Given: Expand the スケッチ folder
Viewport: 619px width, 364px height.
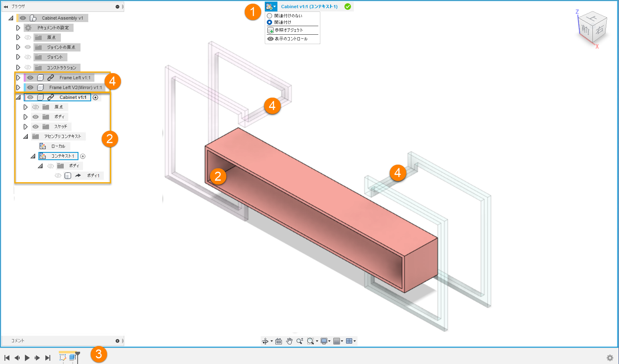Looking at the screenshot, I should tap(25, 127).
